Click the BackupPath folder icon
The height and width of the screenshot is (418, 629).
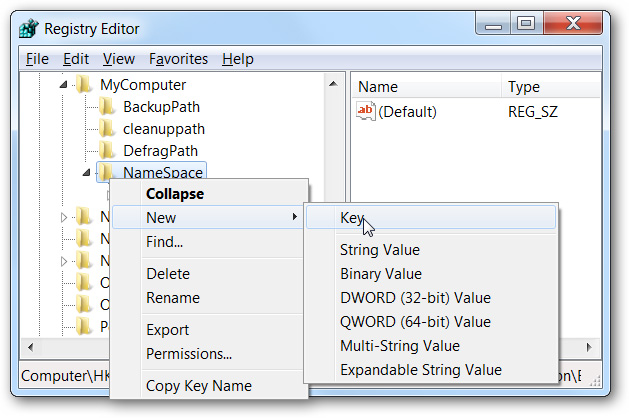[107, 107]
